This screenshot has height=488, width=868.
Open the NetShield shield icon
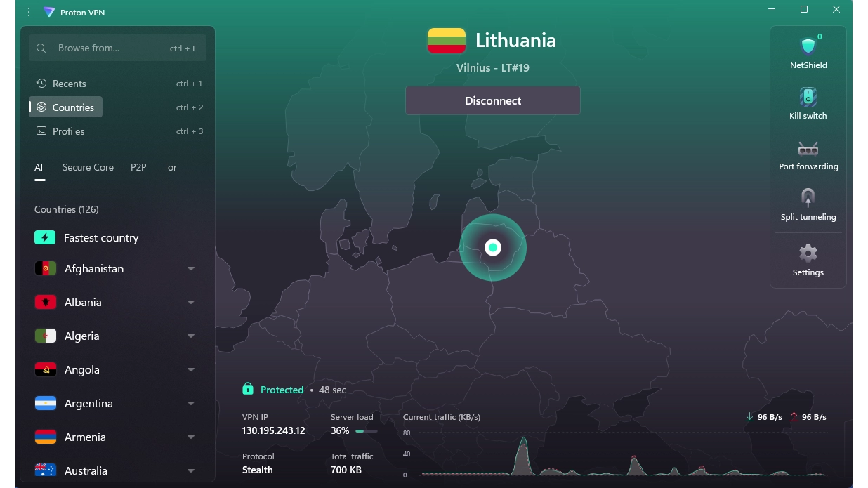pos(808,46)
